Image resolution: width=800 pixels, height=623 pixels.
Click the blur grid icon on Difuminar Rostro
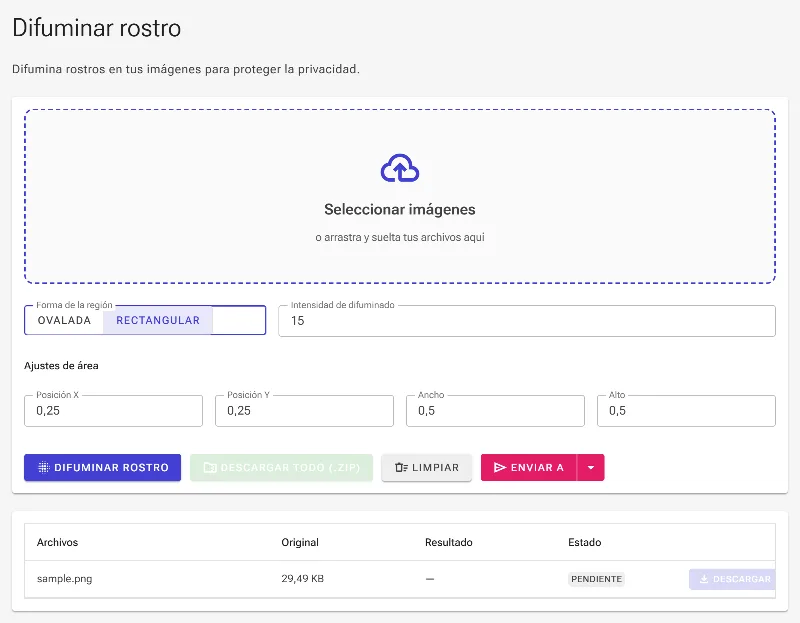point(44,467)
